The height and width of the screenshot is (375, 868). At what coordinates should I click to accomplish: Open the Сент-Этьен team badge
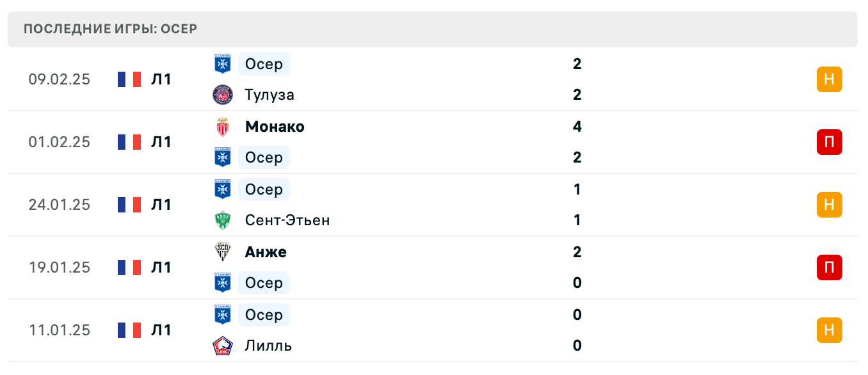221,220
